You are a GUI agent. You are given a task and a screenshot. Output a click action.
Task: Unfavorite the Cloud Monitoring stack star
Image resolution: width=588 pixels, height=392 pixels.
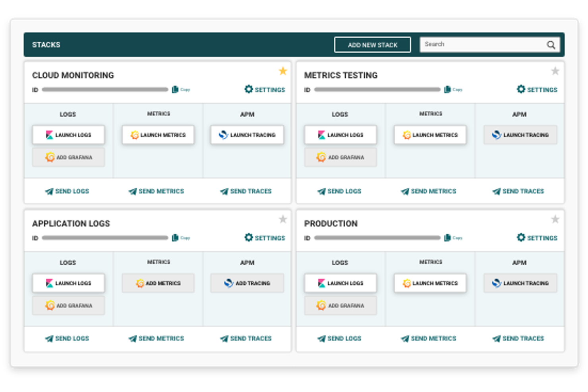(x=283, y=71)
